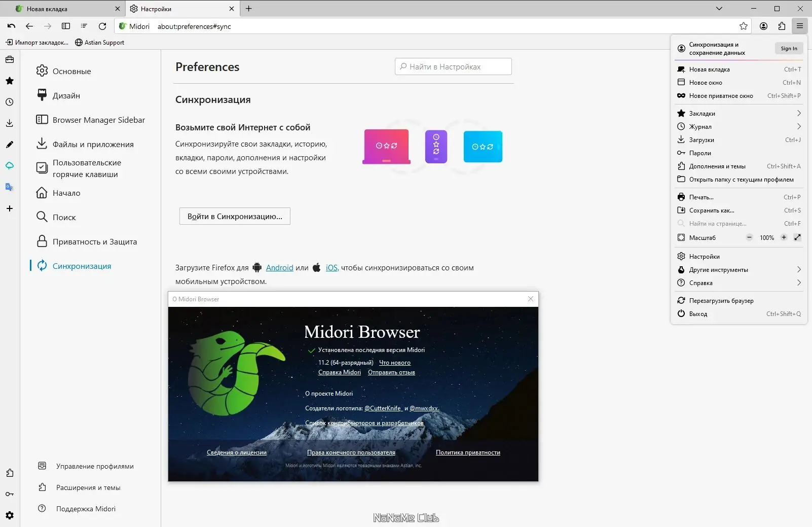Click the search settings field

(453, 66)
